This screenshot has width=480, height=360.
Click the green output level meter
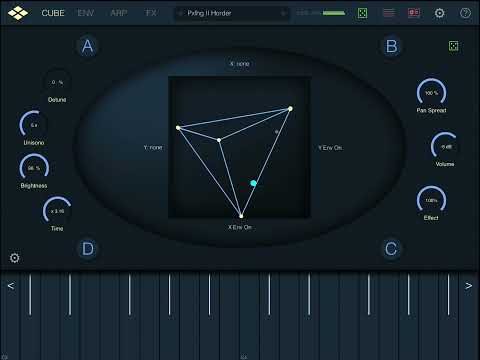coord(334,13)
